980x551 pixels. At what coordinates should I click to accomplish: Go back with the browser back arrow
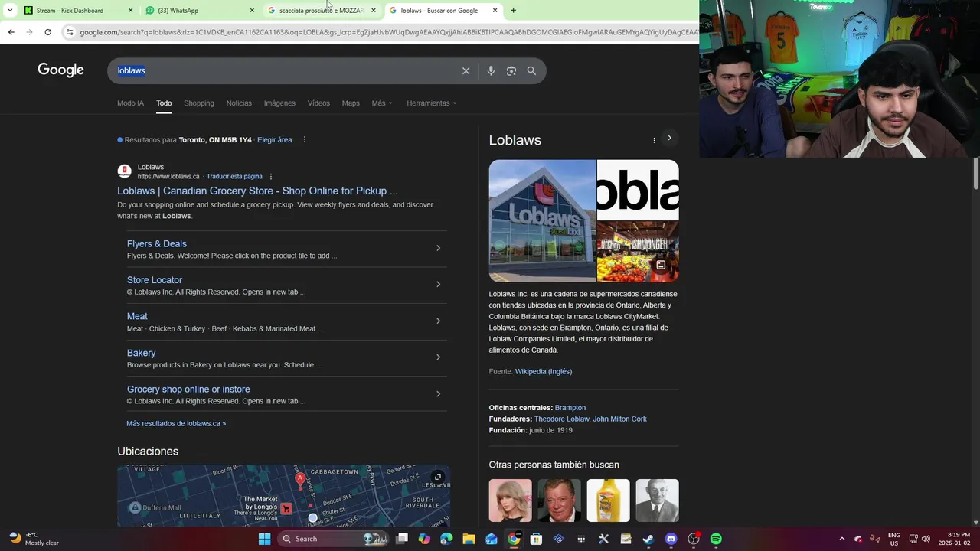point(11,32)
